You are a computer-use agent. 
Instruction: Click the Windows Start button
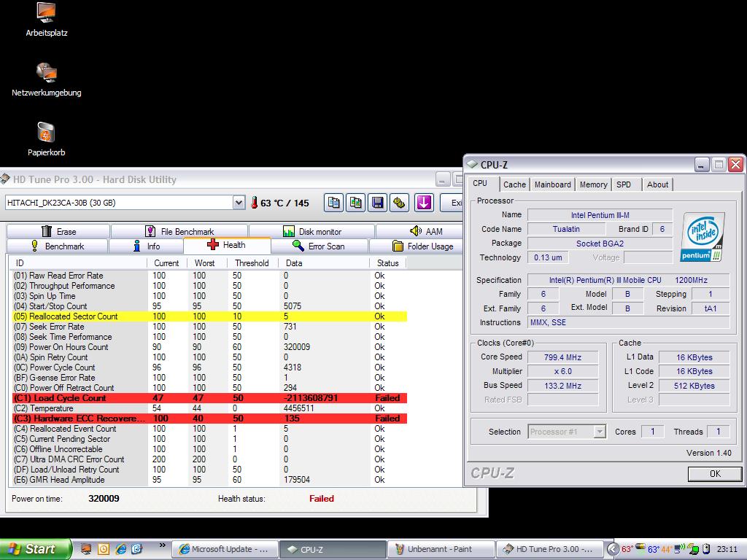35,549
